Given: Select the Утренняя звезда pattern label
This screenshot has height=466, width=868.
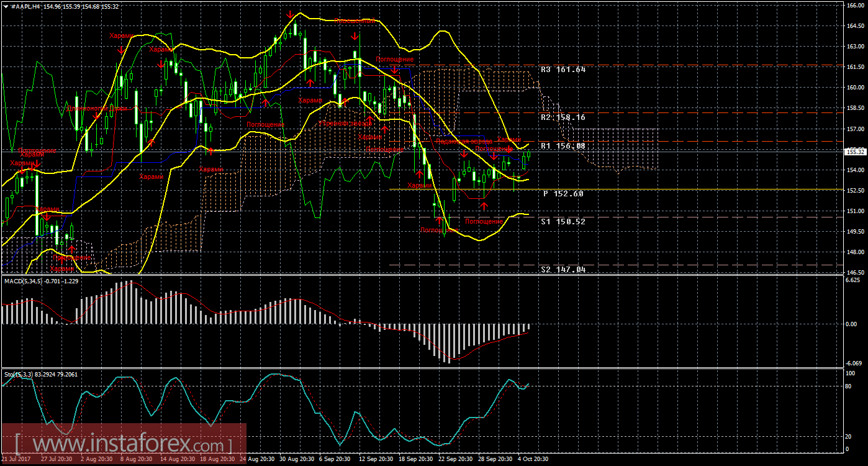Looking at the screenshot, I should pyautogui.click(x=345, y=123).
